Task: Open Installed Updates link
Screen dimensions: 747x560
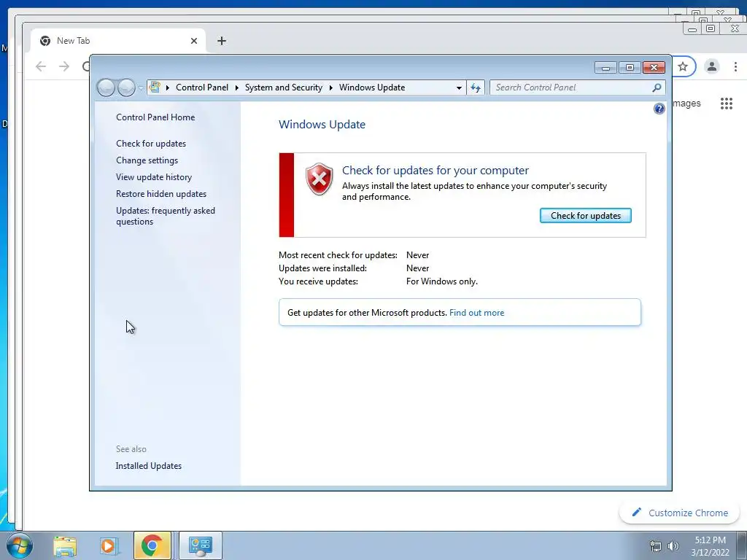Action: [x=149, y=466]
